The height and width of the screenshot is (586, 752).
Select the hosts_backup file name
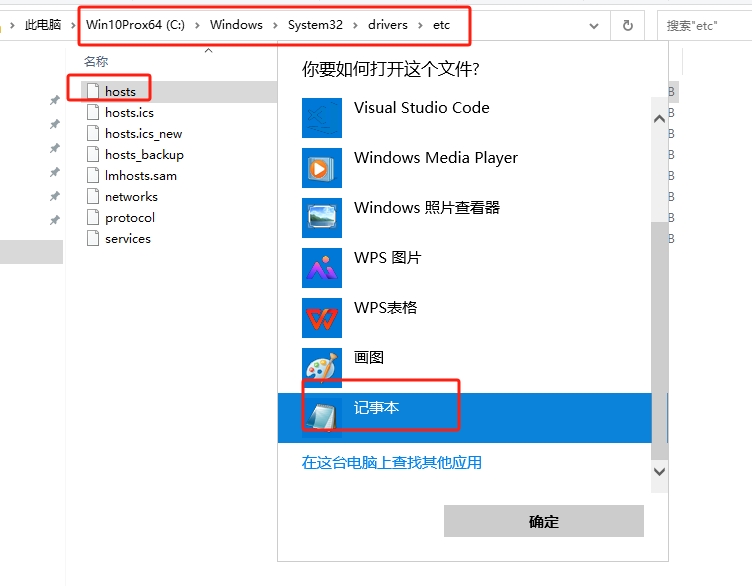[144, 155]
